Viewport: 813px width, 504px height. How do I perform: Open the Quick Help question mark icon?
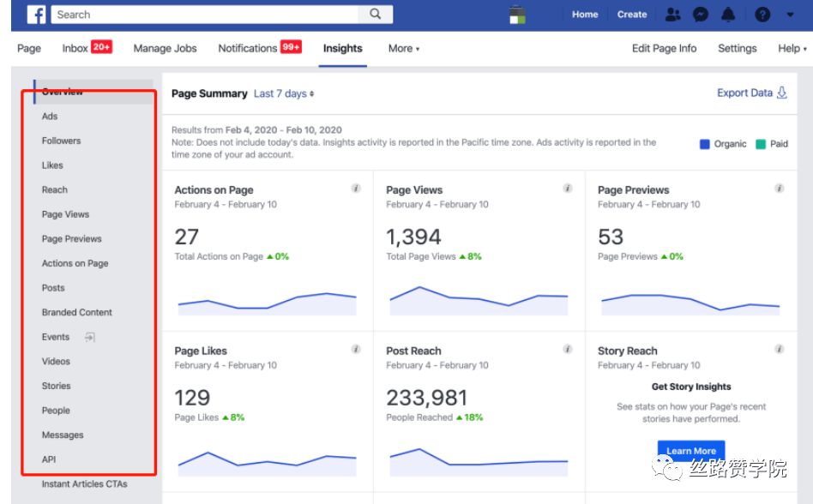(762, 15)
